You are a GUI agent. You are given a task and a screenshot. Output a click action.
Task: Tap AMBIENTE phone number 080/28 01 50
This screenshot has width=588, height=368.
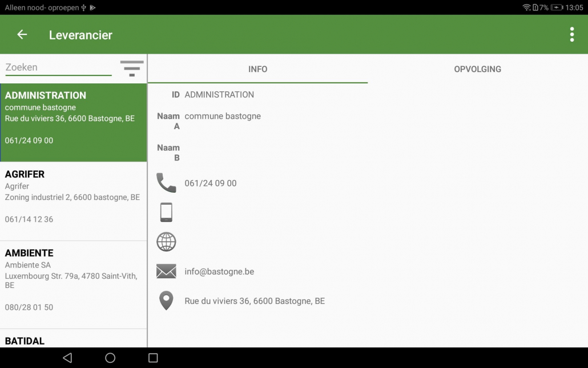point(29,307)
